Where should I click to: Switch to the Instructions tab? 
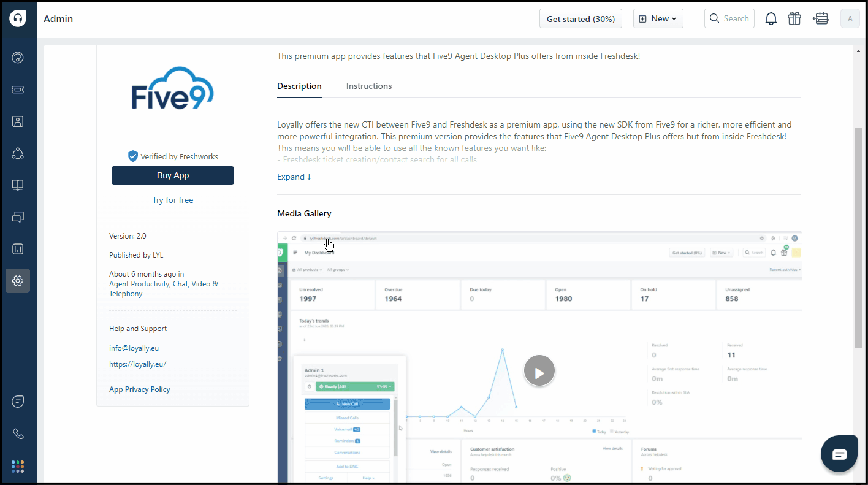point(369,86)
